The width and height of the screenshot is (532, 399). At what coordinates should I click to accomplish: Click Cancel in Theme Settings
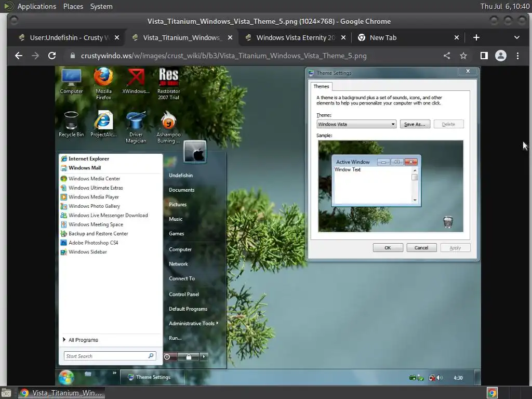(x=421, y=248)
